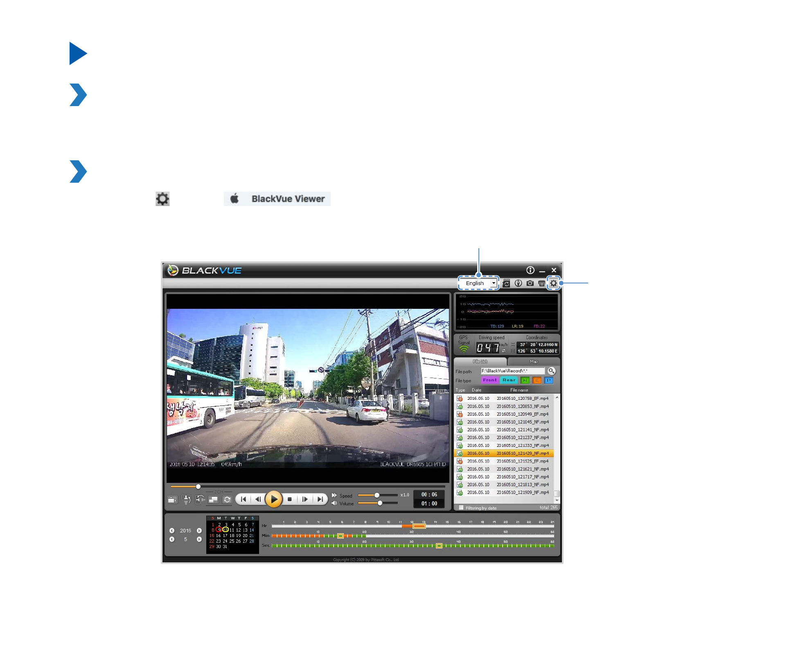Select file 20160510_120853_NF.mp4
The image size is (812, 650).
(x=504, y=406)
